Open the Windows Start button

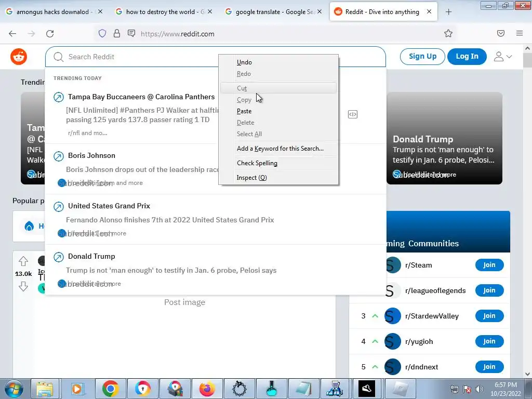click(13, 389)
